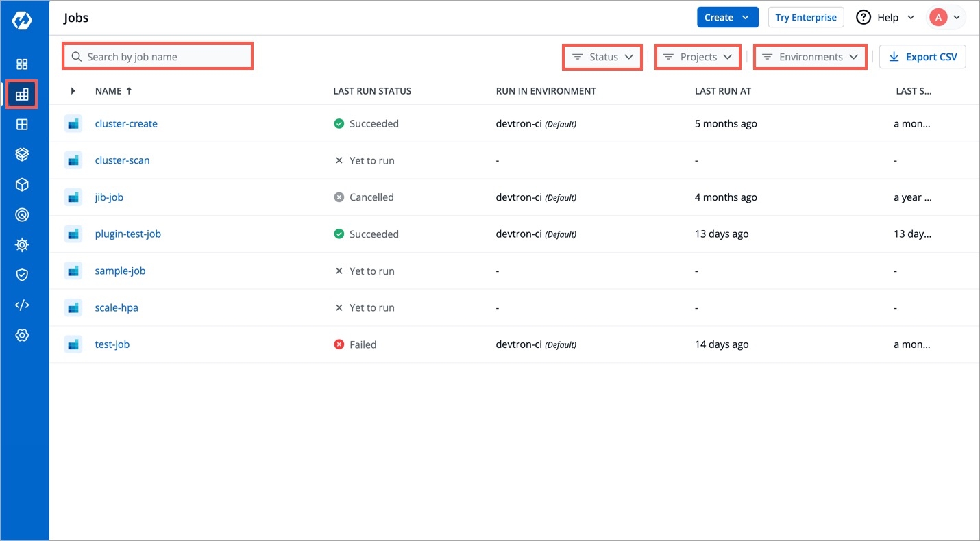Open the Jobs icon highlighted in the sidebar

pos(22,95)
